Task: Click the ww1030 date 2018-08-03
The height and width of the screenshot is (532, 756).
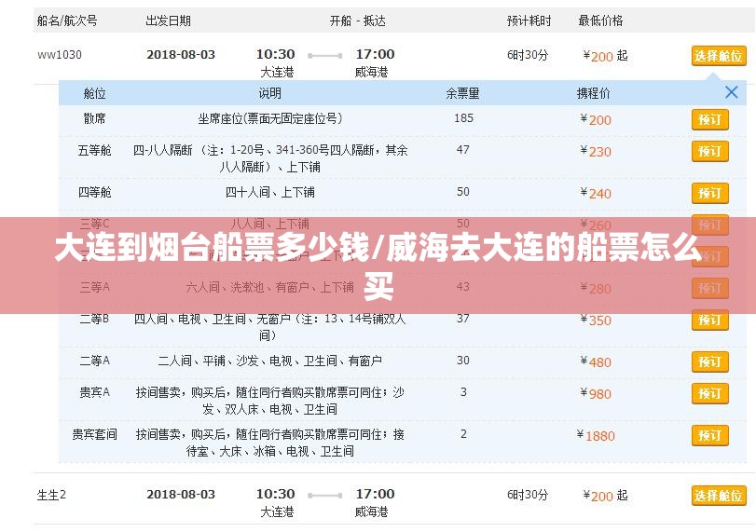Action: (181, 54)
